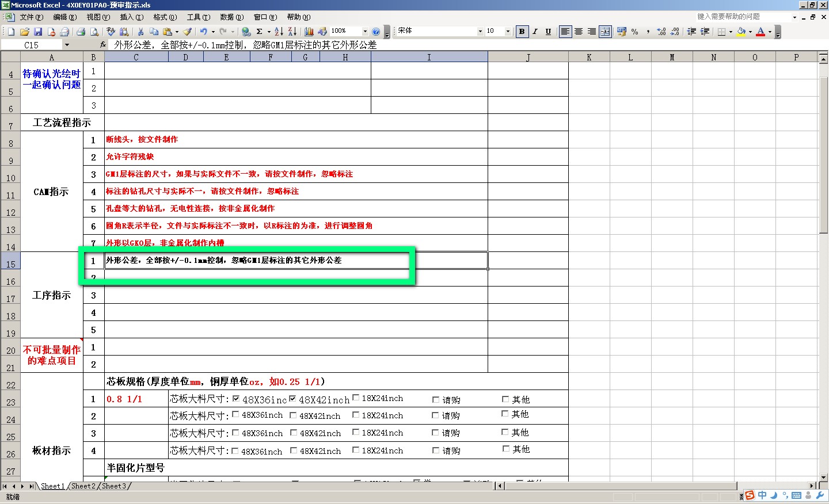Viewport: 829px width, 504px height.
Task: Create a new workbook via toolbar icon
Action: point(11,32)
